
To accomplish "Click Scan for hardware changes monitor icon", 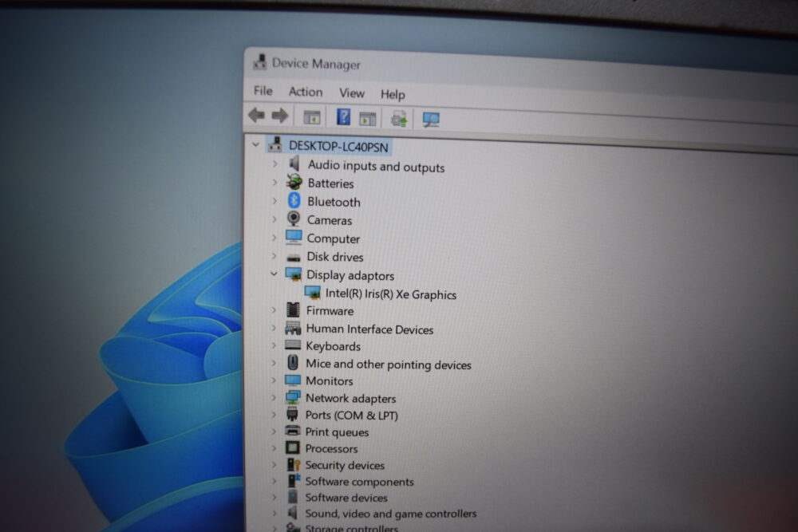I will 431,120.
